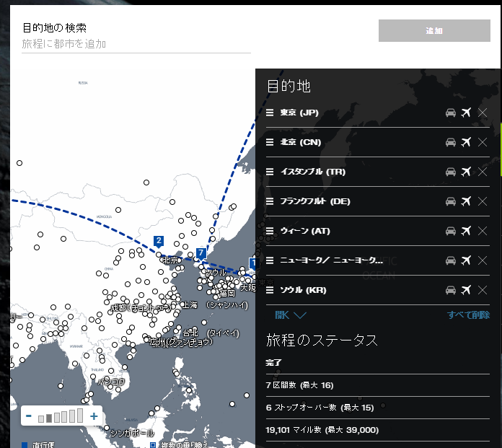Viewport: 502px width, 448px height.
Task: Click the reorder handle for ウィーン (AT)
Action: pyautogui.click(x=270, y=231)
